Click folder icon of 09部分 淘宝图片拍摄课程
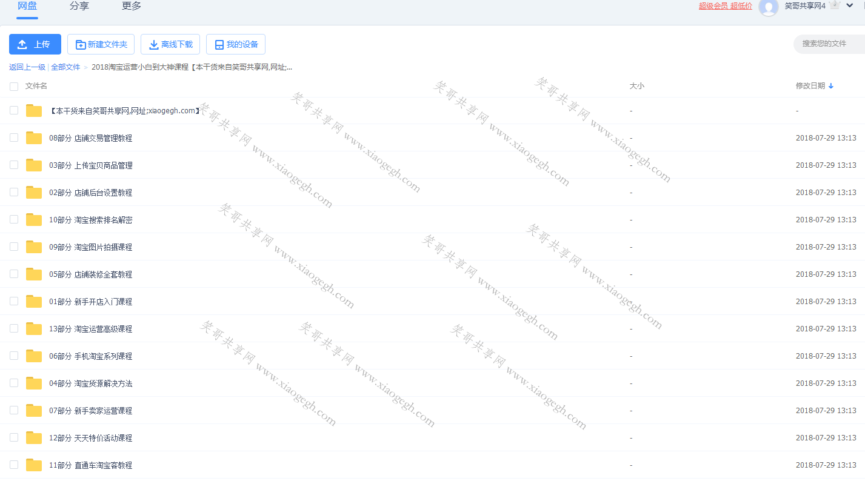The height and width of the screenshot is (504, 865). pyautogui.click(x=34, y=247)
